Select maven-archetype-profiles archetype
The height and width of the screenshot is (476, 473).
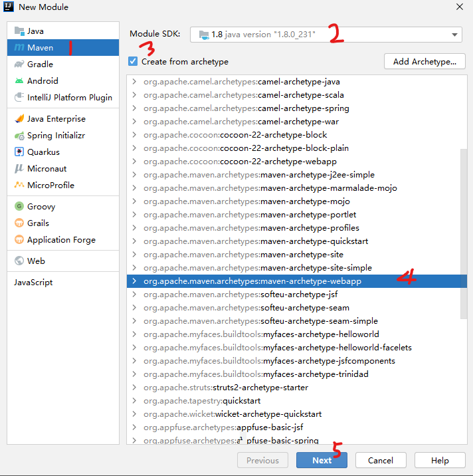click(297, 228)
